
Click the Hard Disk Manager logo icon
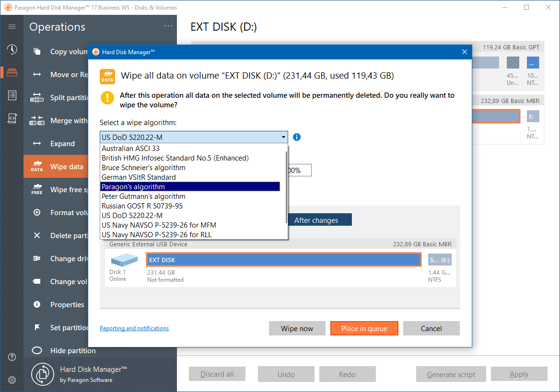[43, 374]
